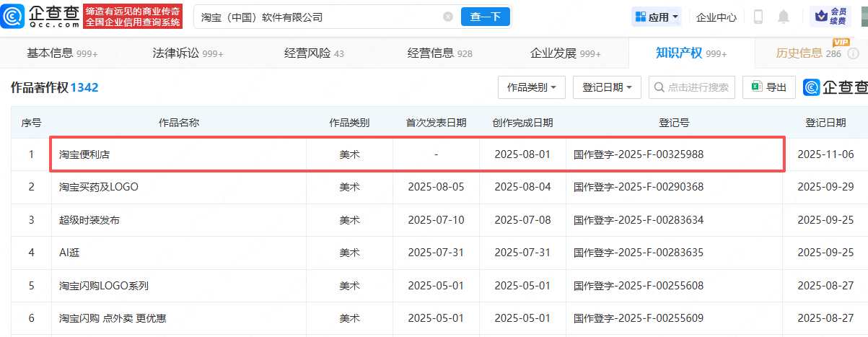Screen dimensions: 868x337
Task: Switch to the 法律诉讼 tab
Action: pos(188,53)
